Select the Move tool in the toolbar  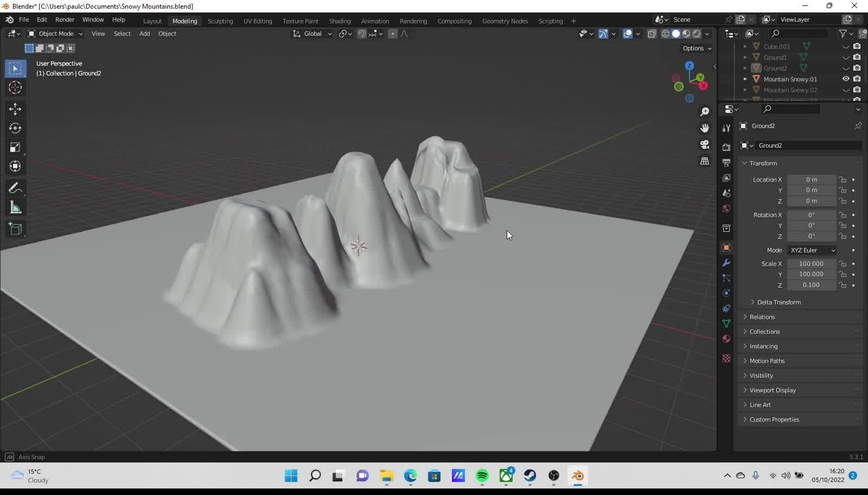(x=15, y=109)
